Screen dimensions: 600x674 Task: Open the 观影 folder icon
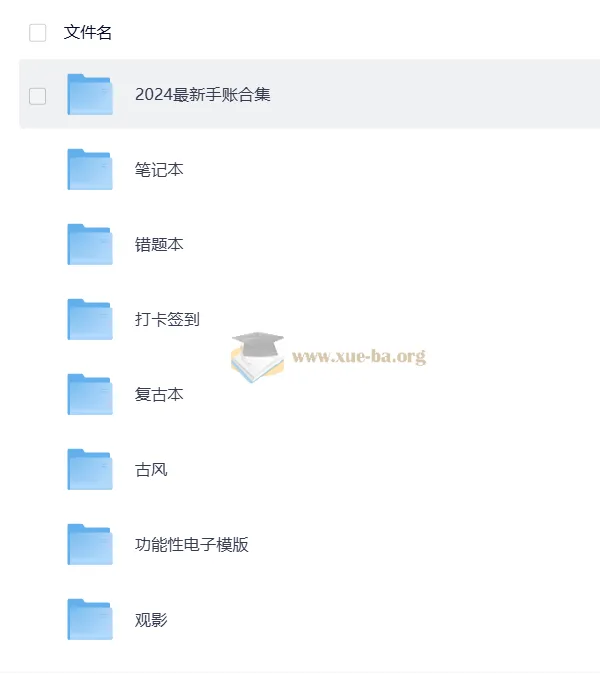click(x=90, y=619)
